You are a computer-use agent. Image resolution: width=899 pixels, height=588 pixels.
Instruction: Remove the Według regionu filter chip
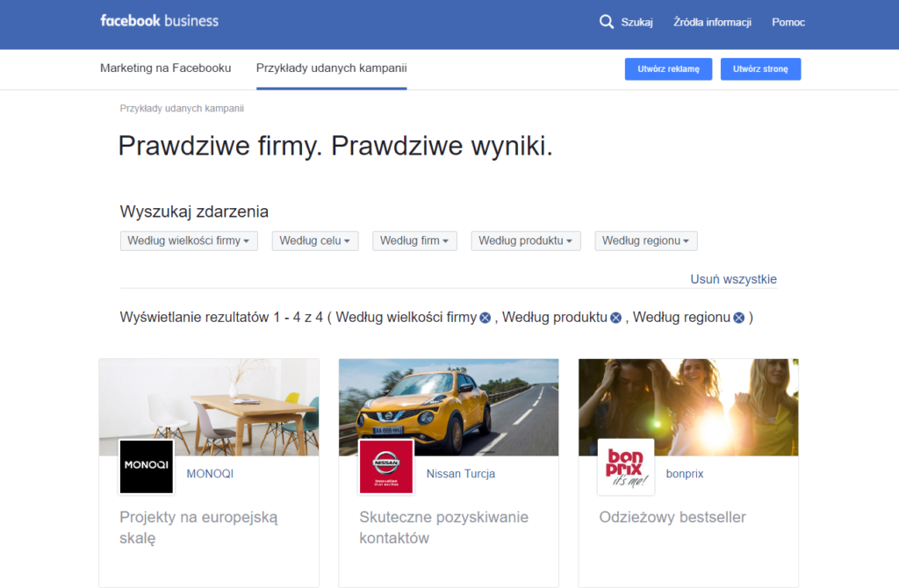pyautogui.click(x=737, y=317)
